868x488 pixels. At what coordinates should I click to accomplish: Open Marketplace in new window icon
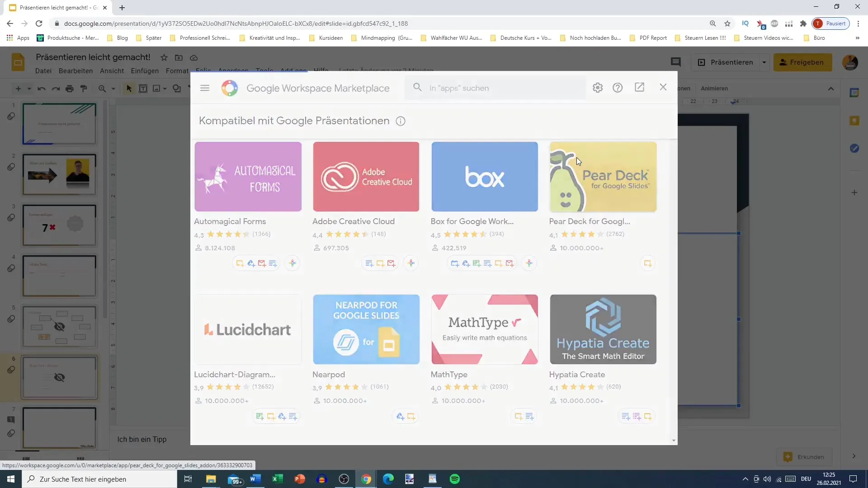639,87
